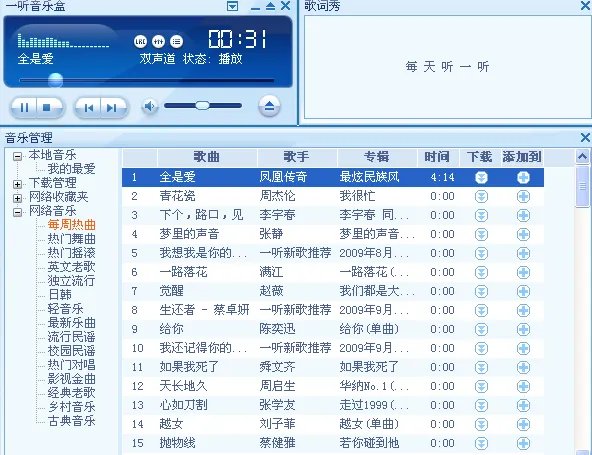Sort by the 时间 column header
Image resolution: width=592 pixels, height=455 pixels.
pyautogui.click(x=438, y=157)
